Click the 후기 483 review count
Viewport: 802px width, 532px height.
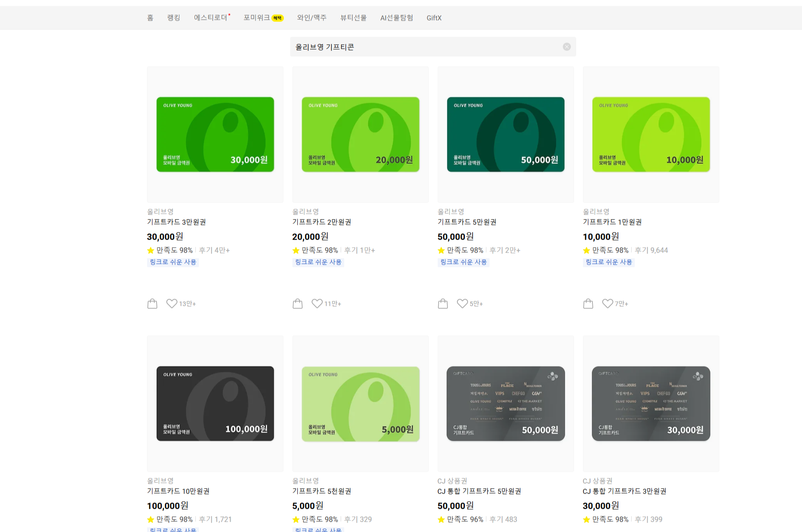click(503, 519)
